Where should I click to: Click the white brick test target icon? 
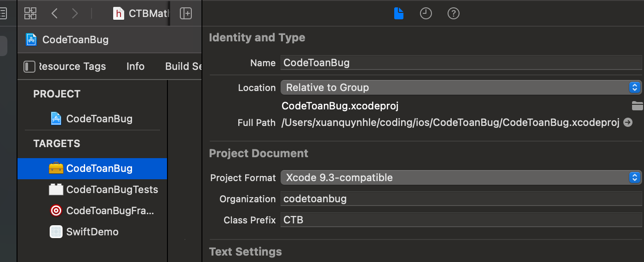[x=56, y=189]
